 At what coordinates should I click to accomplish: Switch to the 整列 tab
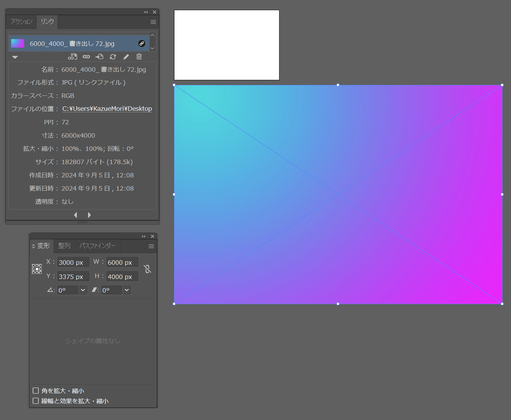point(64,246)
